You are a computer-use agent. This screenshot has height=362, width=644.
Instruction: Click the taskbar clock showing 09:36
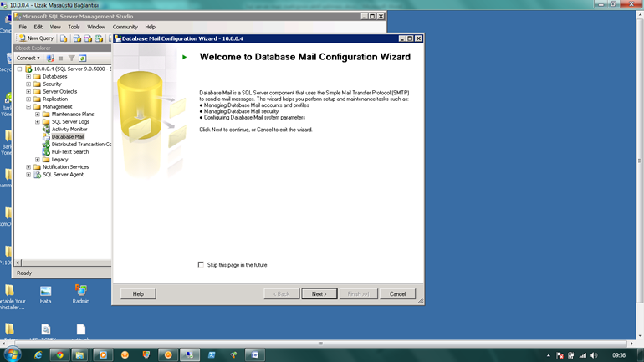pos(619,355)
